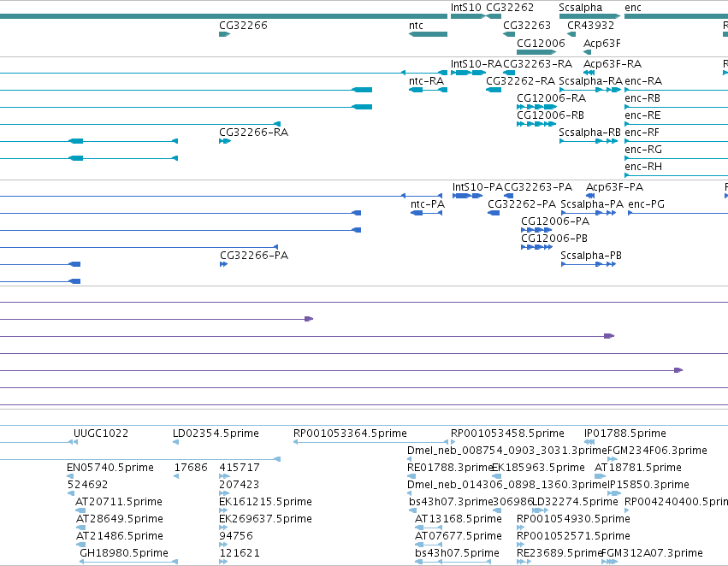Click transcript ntc-RA
Screen dimensions: 728x566
tap(426, 80)
